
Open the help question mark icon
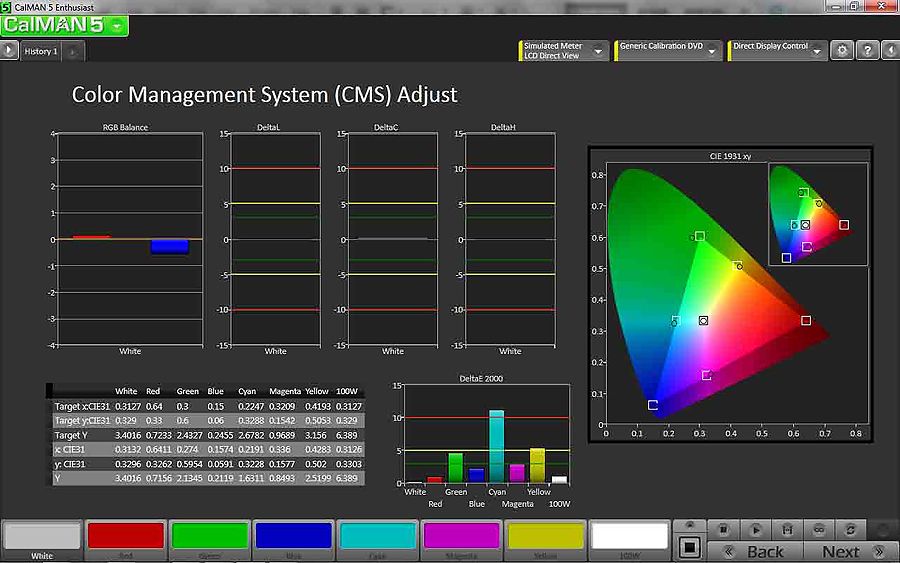867,50
